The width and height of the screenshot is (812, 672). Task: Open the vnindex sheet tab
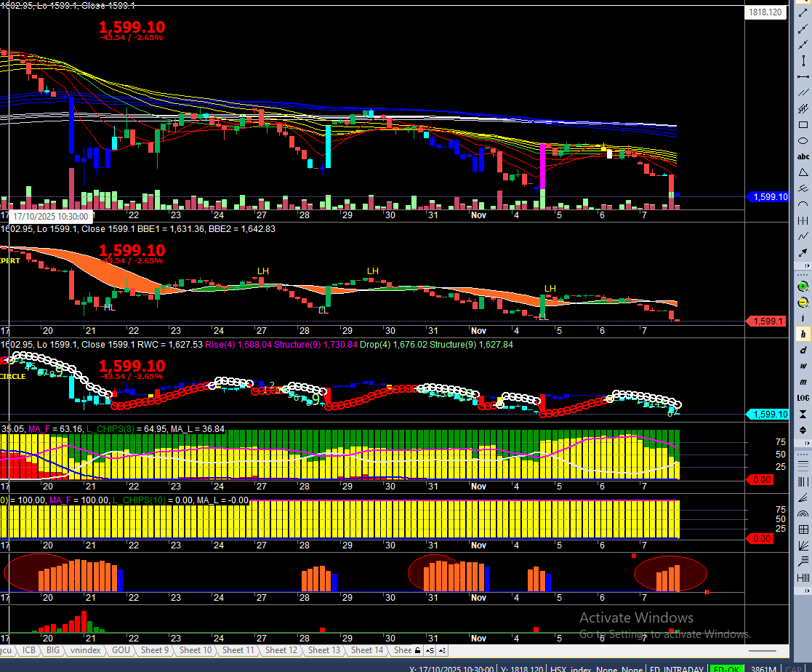tap(86, 650)
